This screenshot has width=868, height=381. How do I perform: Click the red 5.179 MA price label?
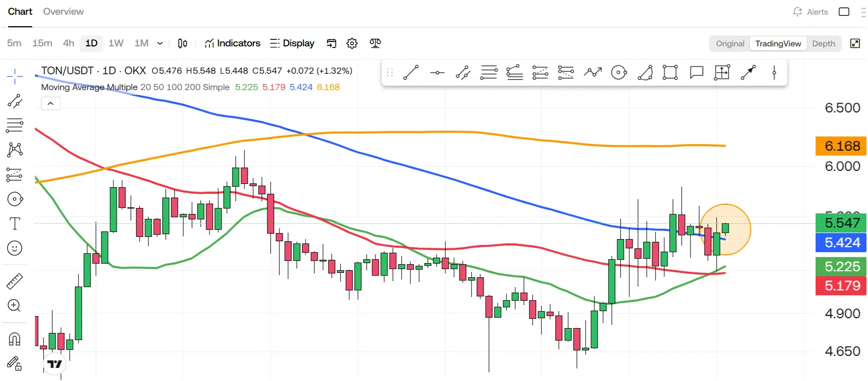pyautogui.click(x=841, y=285)
